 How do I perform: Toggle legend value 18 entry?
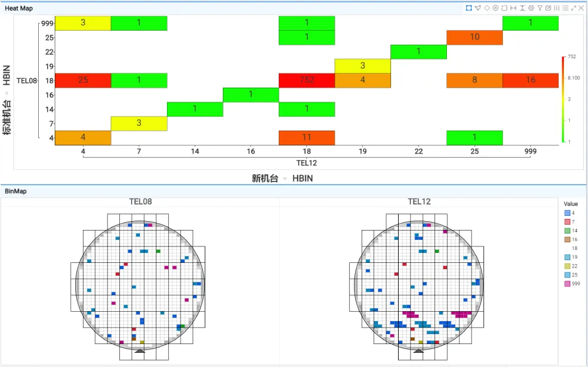(x=574, y=248)
